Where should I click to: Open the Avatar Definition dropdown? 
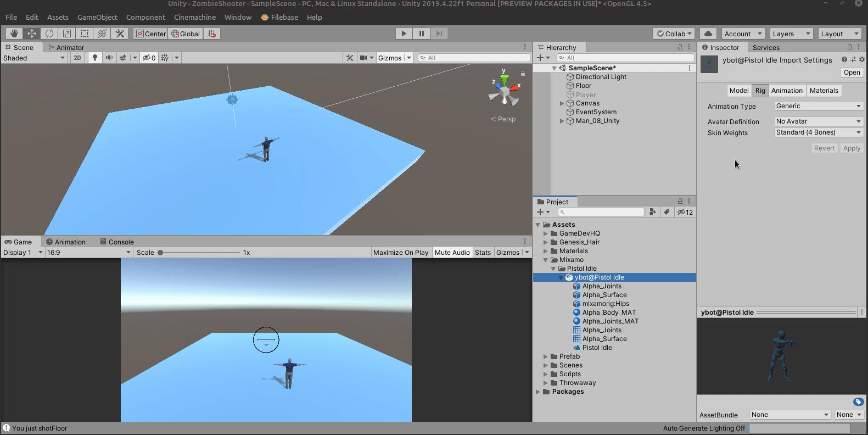[x=819, y=121]
